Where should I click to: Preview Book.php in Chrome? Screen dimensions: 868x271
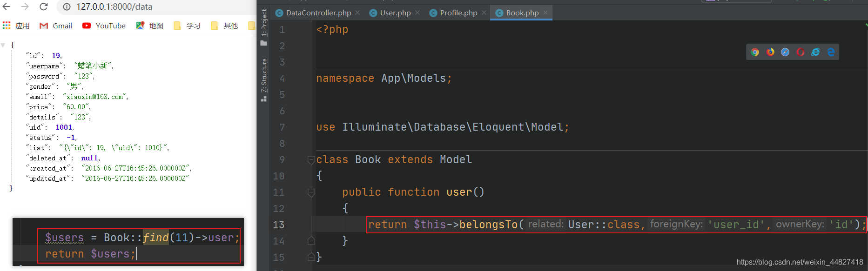pos(755,52)
